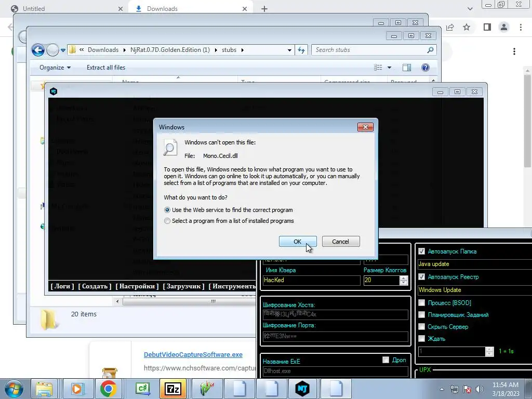Open File Explorer taskbar icon

click(45, 389)
